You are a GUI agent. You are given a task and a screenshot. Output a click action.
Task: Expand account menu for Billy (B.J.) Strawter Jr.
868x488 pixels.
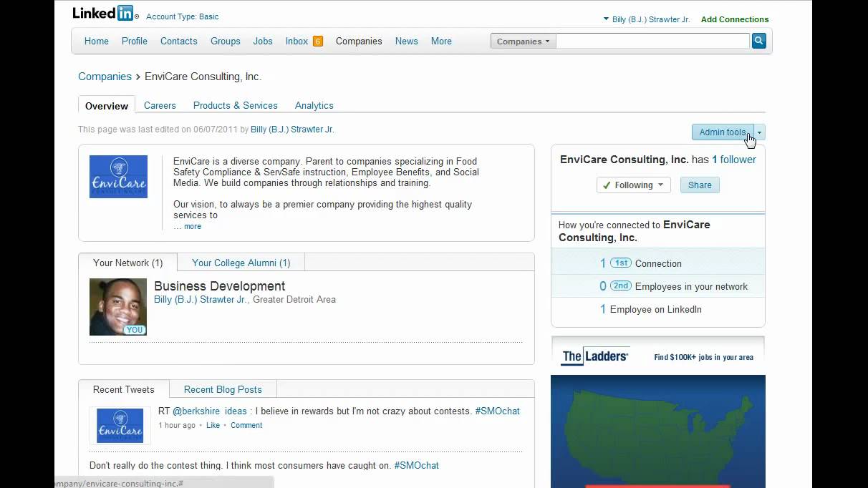point(647,19)
